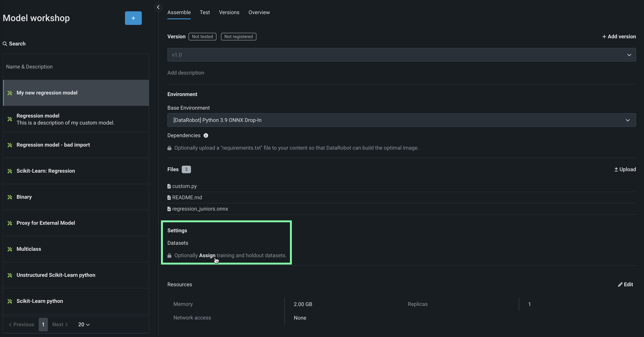Click the Add description field
The image size is (644, 337).
tap(186, 73)
